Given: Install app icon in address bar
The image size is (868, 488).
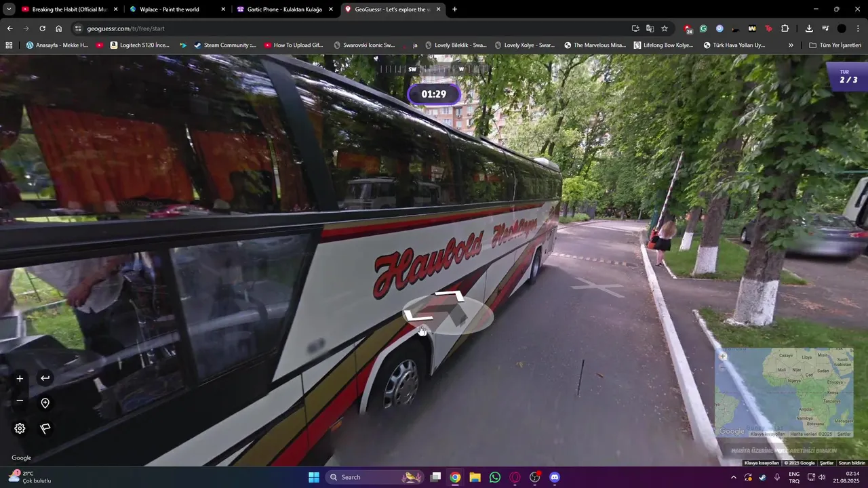Looking at the screenshot, I should pos(635,28).
